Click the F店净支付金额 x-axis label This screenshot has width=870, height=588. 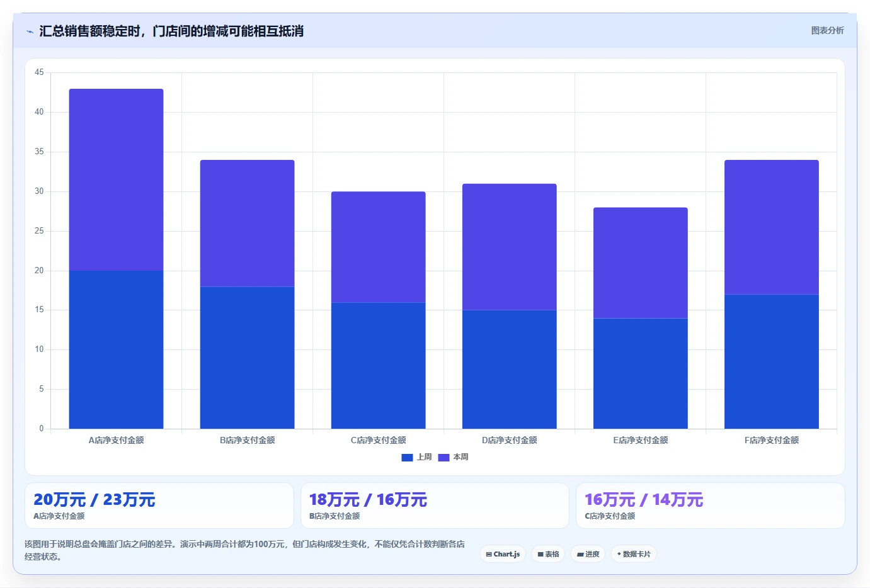pyautogui.click(x=771, y=440)
